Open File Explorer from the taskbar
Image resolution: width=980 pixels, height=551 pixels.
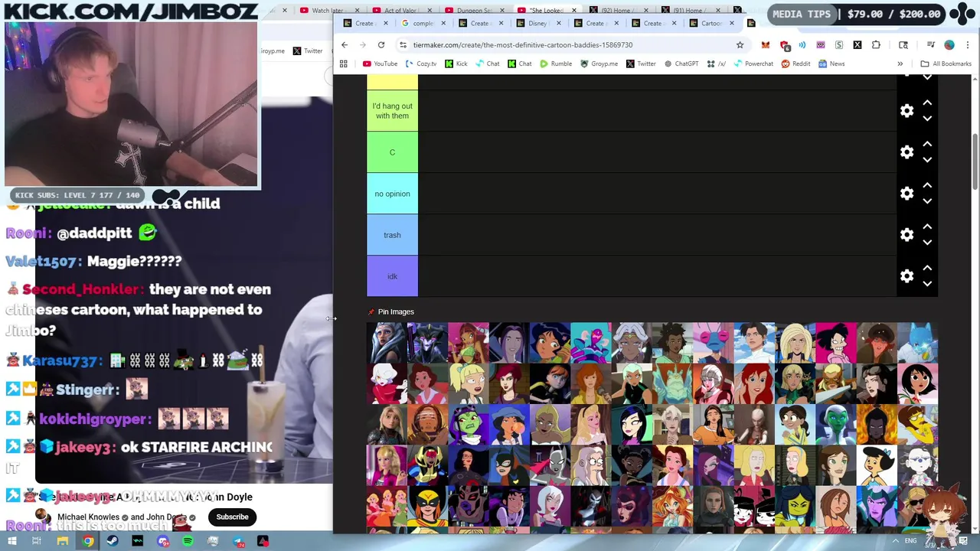[x=63, y=541]
